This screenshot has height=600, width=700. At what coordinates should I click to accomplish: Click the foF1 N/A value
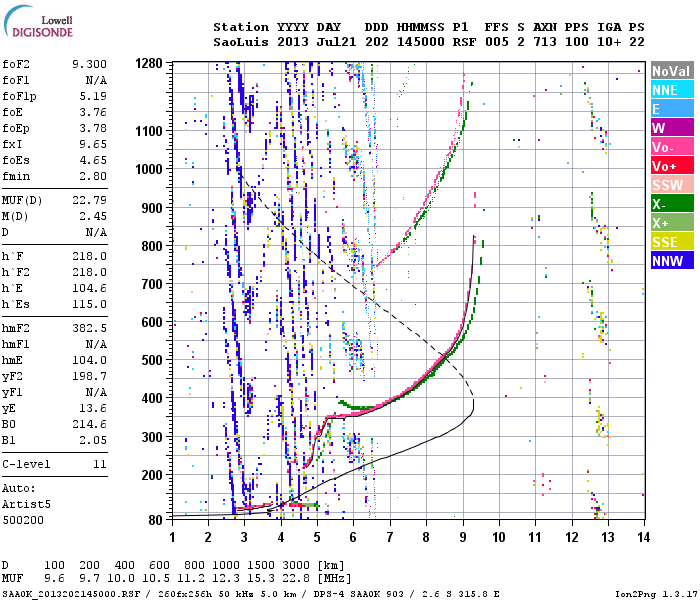point(96,80)
